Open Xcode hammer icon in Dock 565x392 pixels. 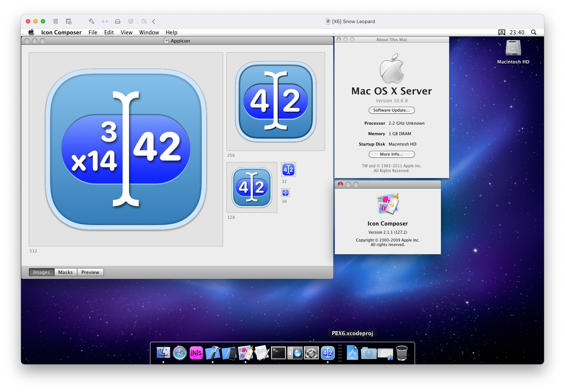(x=213, y=353)
